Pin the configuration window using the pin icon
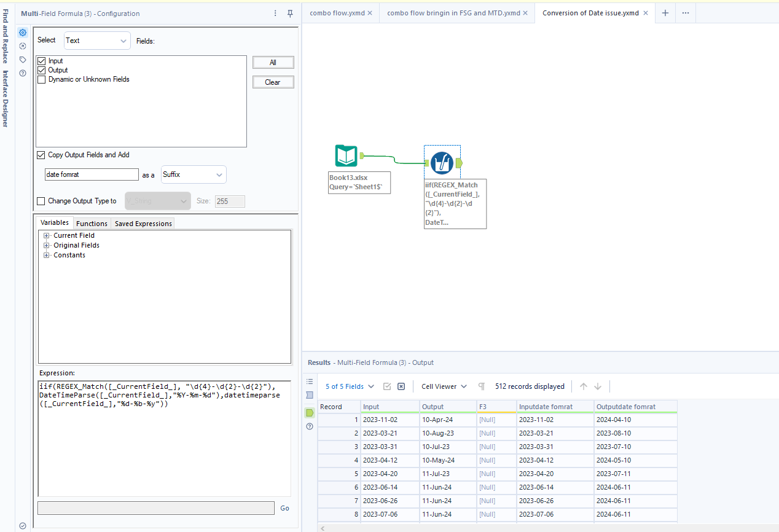This screenshot has height=532, width=779. click(289, 13)
